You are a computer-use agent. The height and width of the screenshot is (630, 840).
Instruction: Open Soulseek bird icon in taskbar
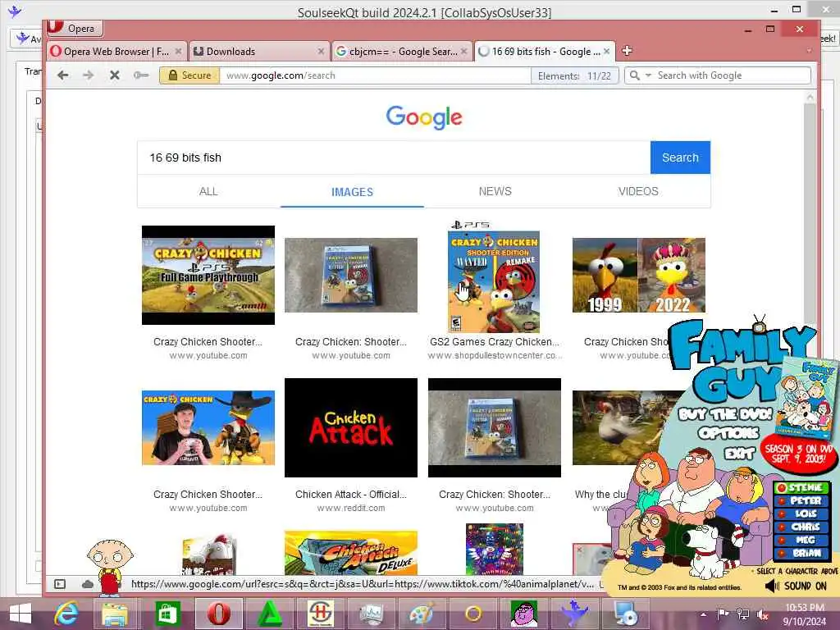click(x=574, y=614)
